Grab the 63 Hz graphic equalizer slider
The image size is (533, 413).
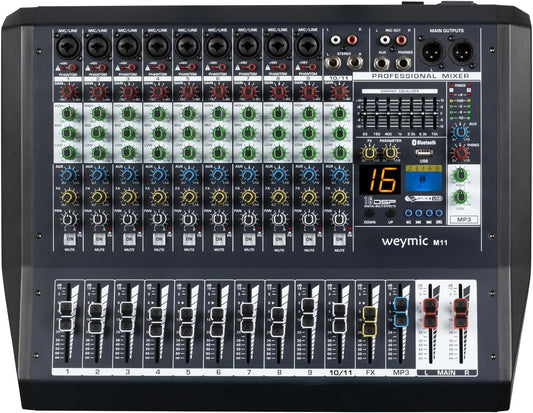pos(365,113)
